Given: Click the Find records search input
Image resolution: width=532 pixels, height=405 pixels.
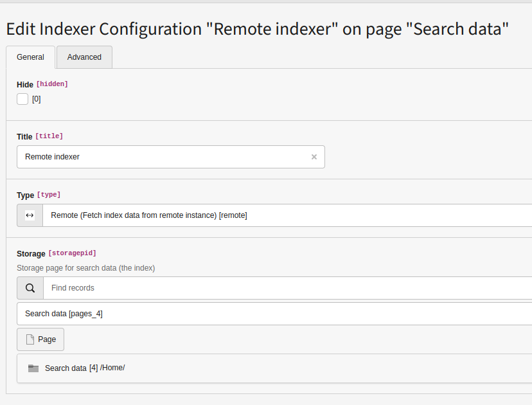Looking at the screenshot, I should tap(129, 287).
